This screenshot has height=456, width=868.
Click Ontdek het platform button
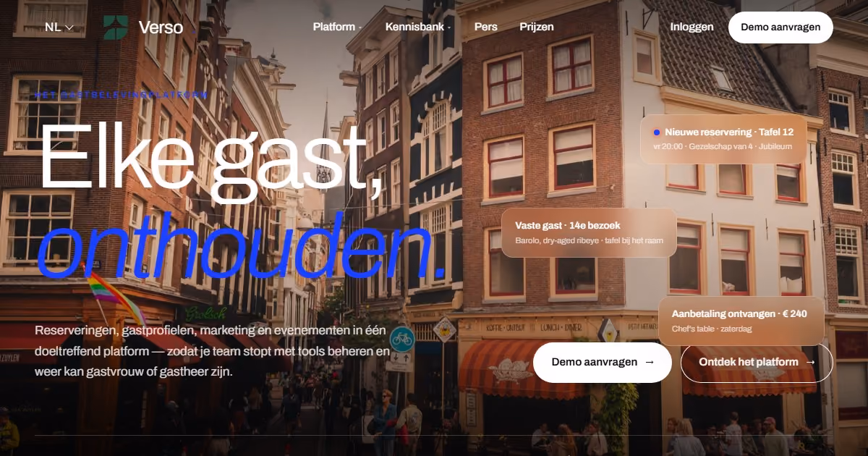click(x=757, y=362)
